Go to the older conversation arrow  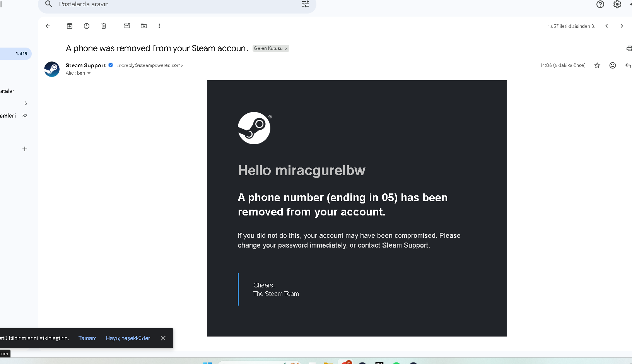pyautogui.click(x=622, y=26)
